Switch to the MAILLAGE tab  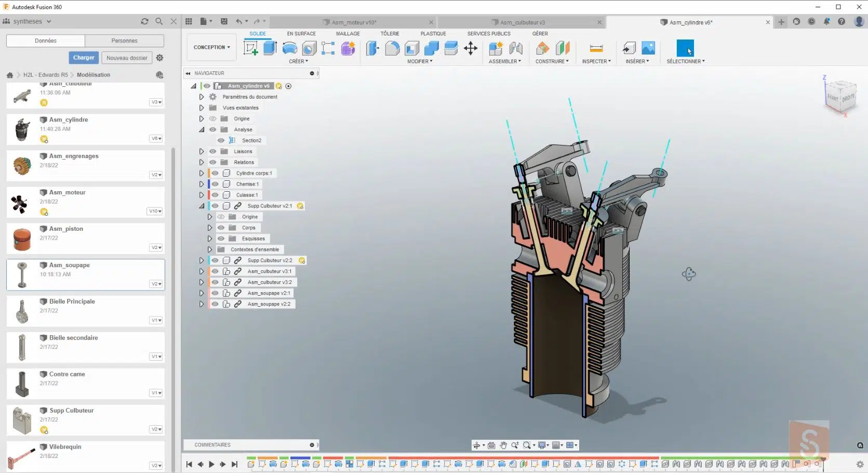(x=348, y=34)
